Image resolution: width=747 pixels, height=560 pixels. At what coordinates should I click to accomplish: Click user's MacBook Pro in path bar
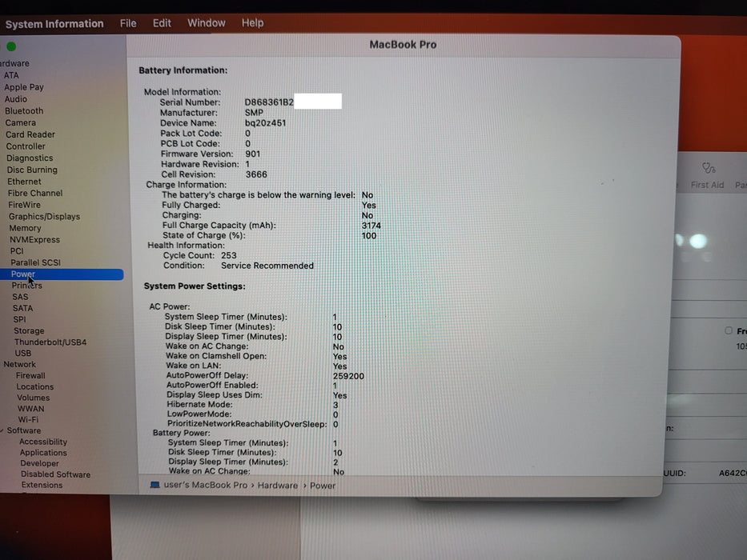206,485
